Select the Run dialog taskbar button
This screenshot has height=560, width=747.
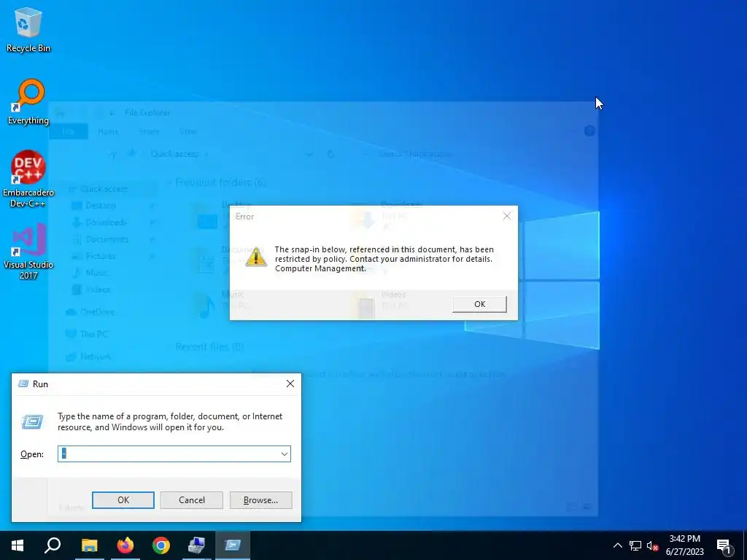233,545
